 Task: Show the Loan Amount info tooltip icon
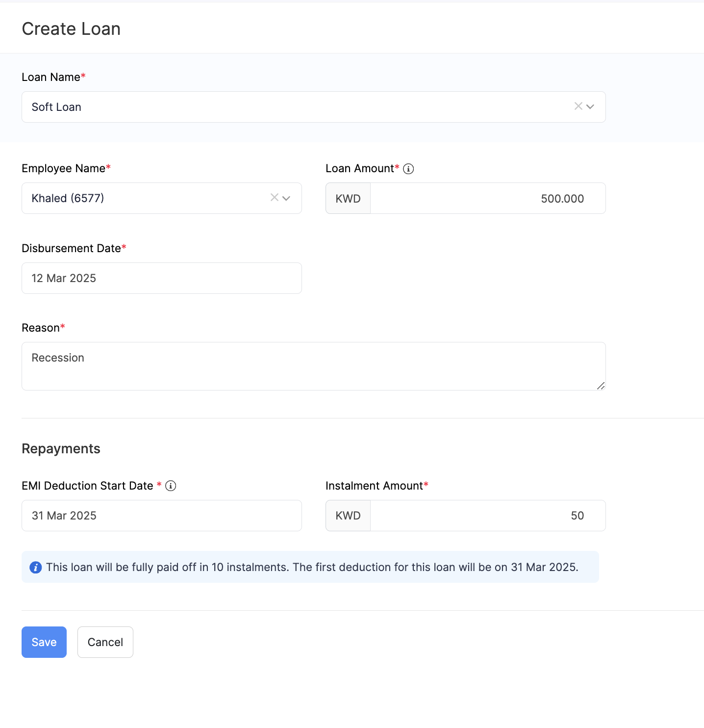(408, 169)
